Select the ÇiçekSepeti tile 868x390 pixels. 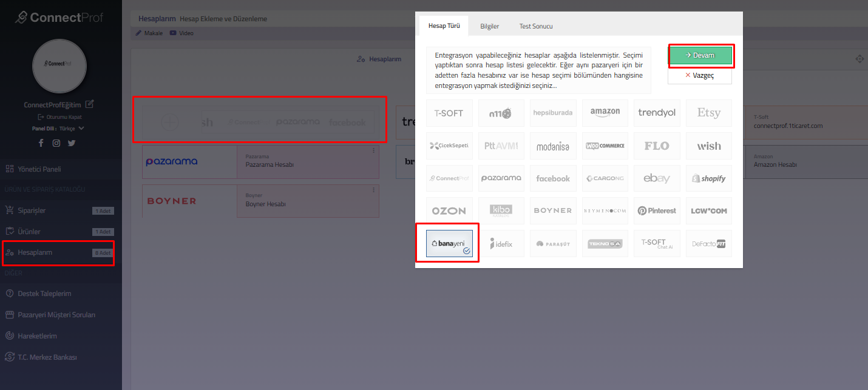coord(449,146)
